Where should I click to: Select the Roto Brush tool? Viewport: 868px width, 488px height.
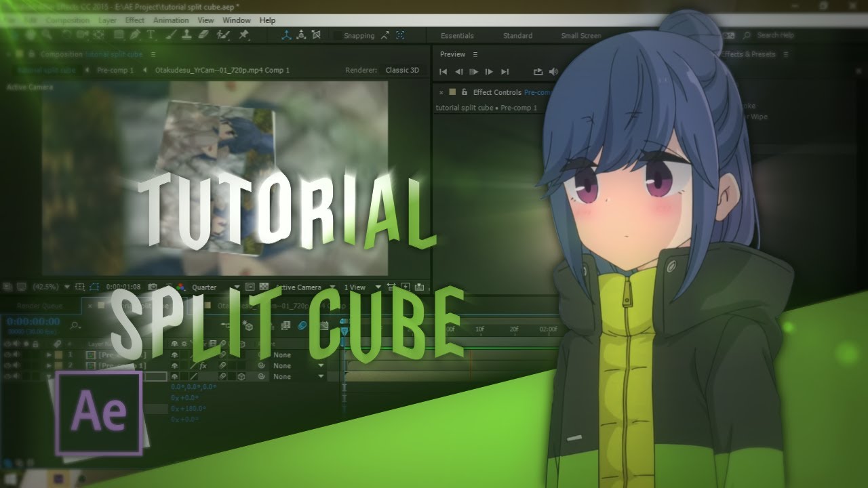pos(223,35)
